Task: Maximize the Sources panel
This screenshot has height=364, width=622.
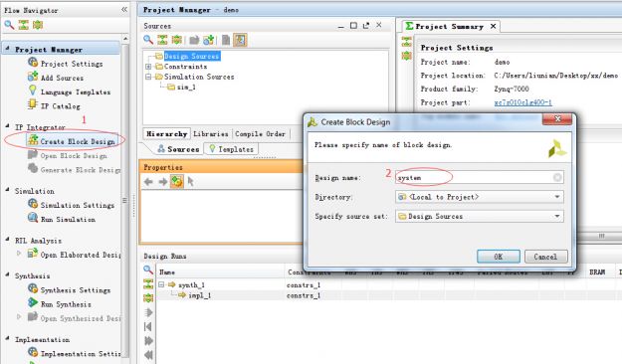Action: [x=353, y=26]
